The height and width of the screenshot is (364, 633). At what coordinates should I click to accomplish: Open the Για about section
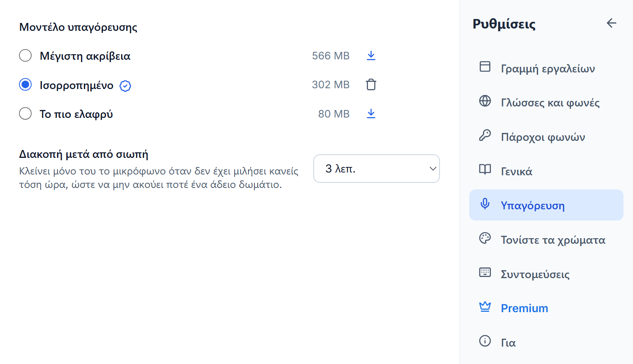click(x=546, y=342)
